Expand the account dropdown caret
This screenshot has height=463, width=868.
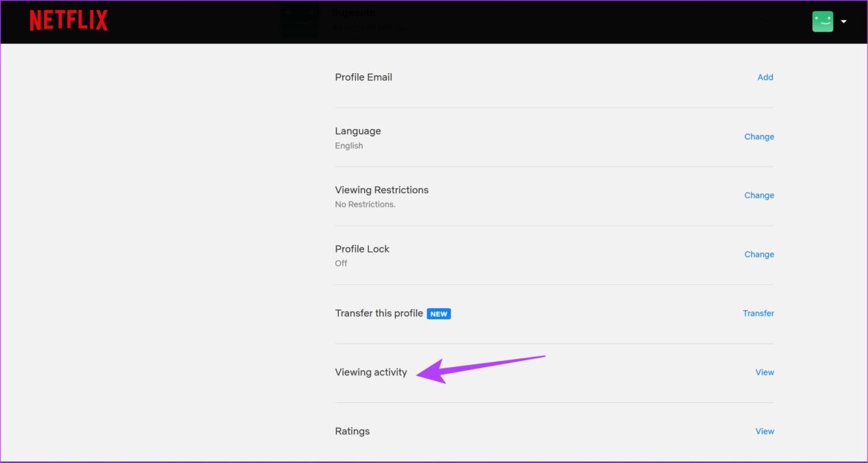click(x=843, y=22)
